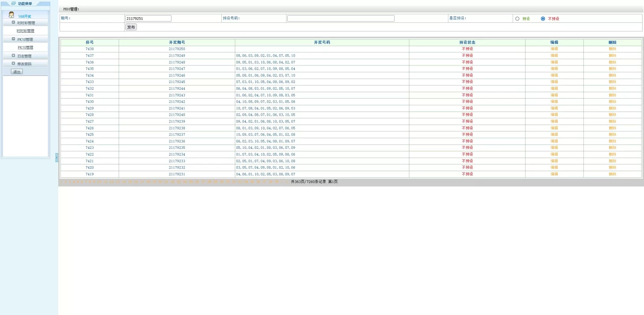644x315 pixels.
Task: Go to page 20 in pagination
Action: (x=160, y=182)
